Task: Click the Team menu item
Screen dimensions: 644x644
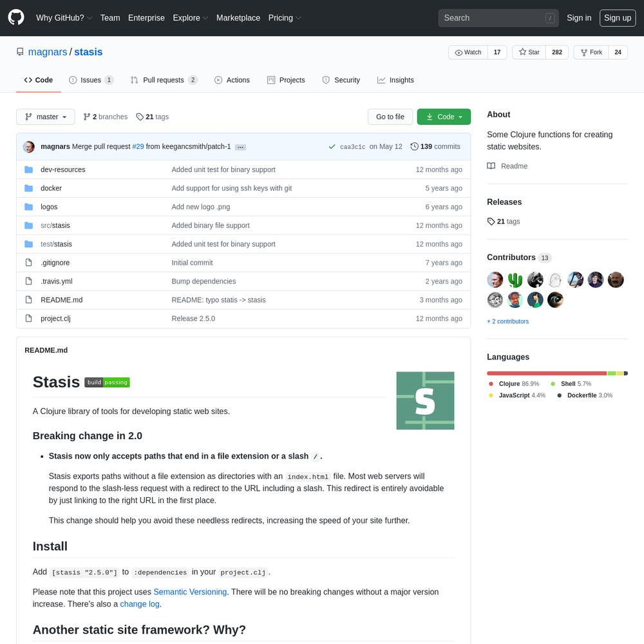Action: tap(110, 17)
